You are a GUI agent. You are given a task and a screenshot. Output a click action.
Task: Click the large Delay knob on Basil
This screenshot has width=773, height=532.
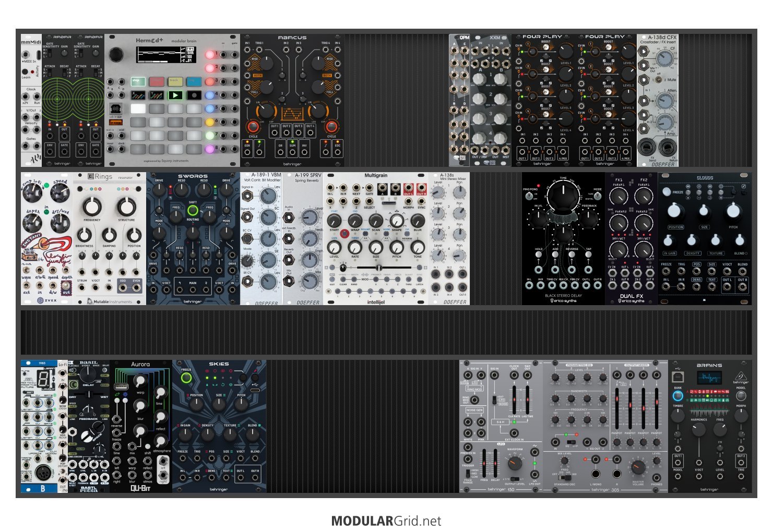(89, 374)
